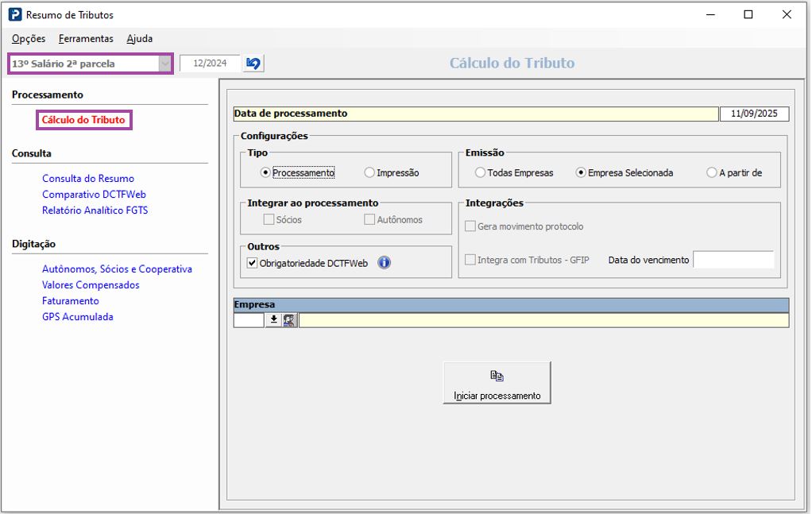Open the Opções menu
The width and height of the screenshot is (812, 514).
tap(29, 38)
